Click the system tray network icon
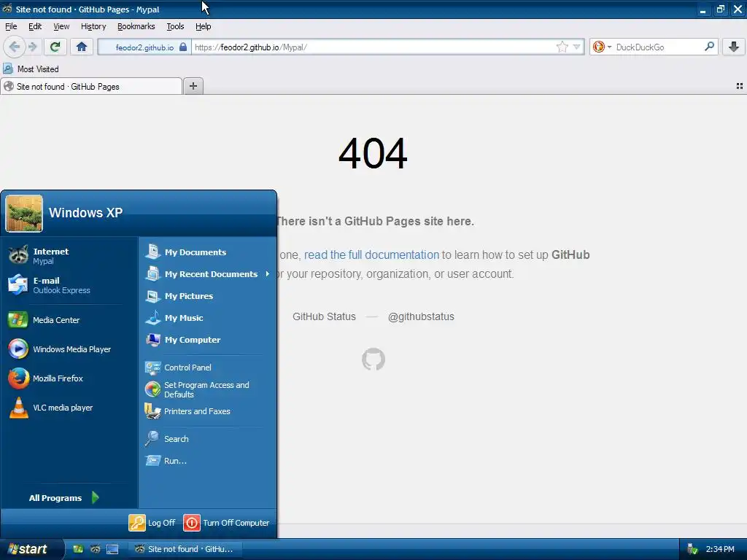Screen dimensions: 747x560 pos(692,549)
